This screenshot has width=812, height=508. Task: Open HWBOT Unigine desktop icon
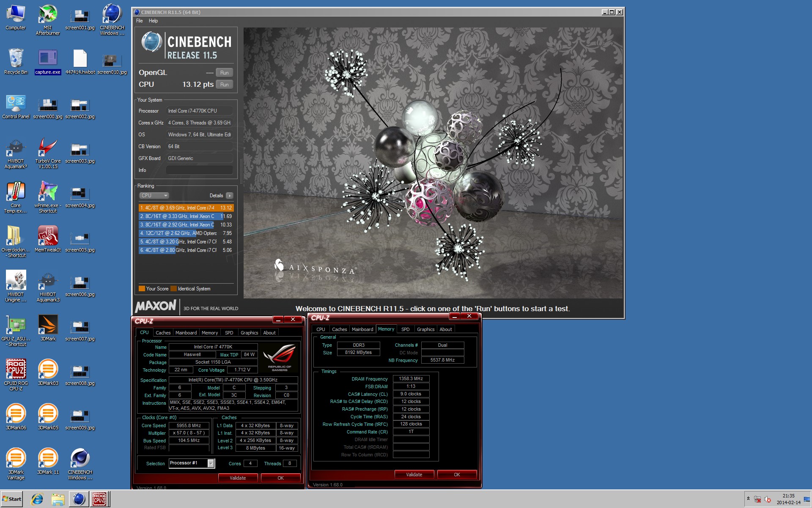click(x=16, y=287)
